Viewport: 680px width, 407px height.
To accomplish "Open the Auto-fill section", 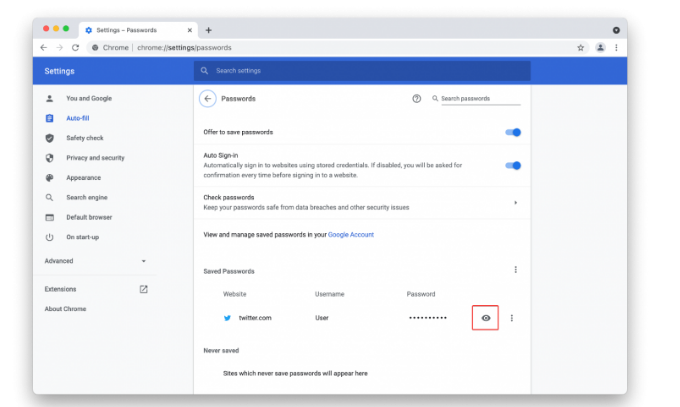I will click(x=78, y=118).
